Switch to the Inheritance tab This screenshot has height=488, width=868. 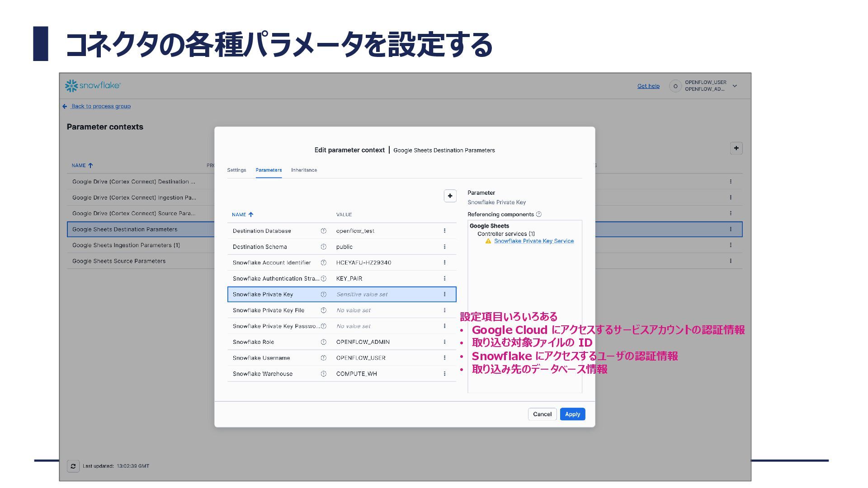point(304,170)
